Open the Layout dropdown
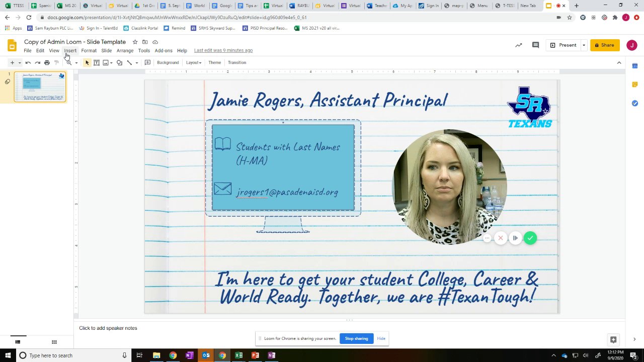Screen dimensions: 644x362 pos(193,63)
